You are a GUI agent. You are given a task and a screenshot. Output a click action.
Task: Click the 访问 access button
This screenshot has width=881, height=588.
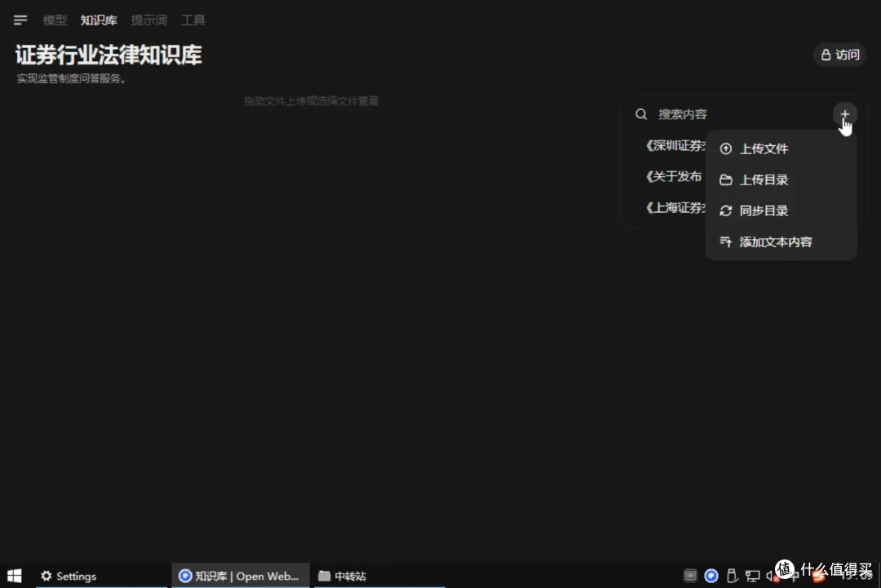pos(839,55)
